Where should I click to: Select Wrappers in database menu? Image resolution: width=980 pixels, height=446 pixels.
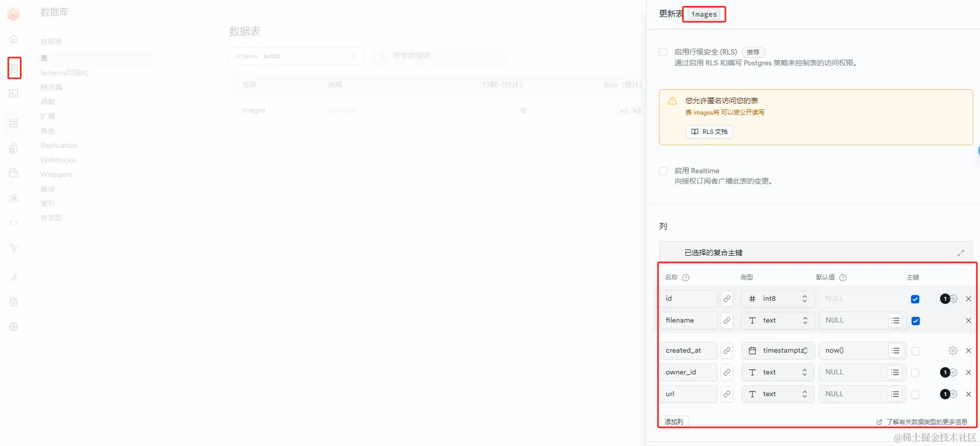[x=57, y=174]
